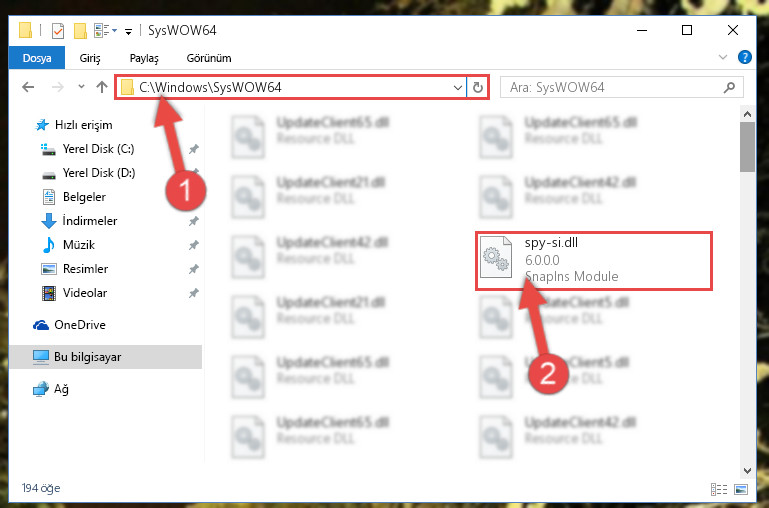Open İndirmeler in quick access
769x508 pixels.
90,221
